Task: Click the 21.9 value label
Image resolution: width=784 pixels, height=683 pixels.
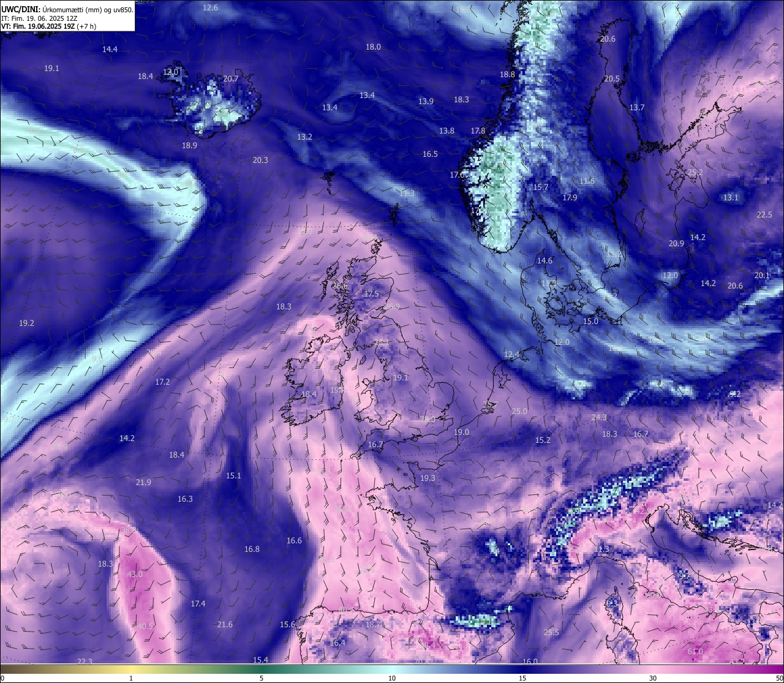Action: click(143, 482)
